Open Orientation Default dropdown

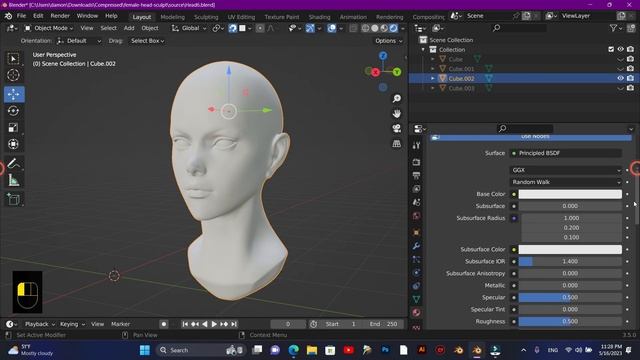coord(79,41)
